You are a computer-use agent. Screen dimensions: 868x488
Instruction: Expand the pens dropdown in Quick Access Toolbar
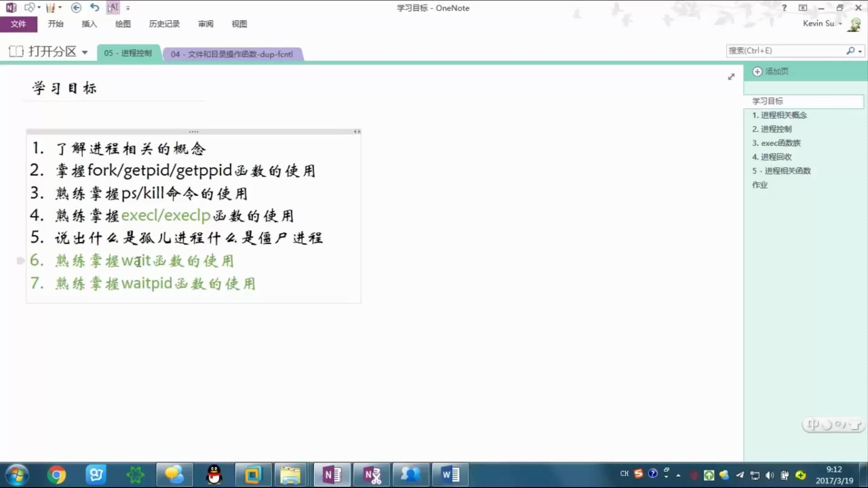[x=59, y=8]
